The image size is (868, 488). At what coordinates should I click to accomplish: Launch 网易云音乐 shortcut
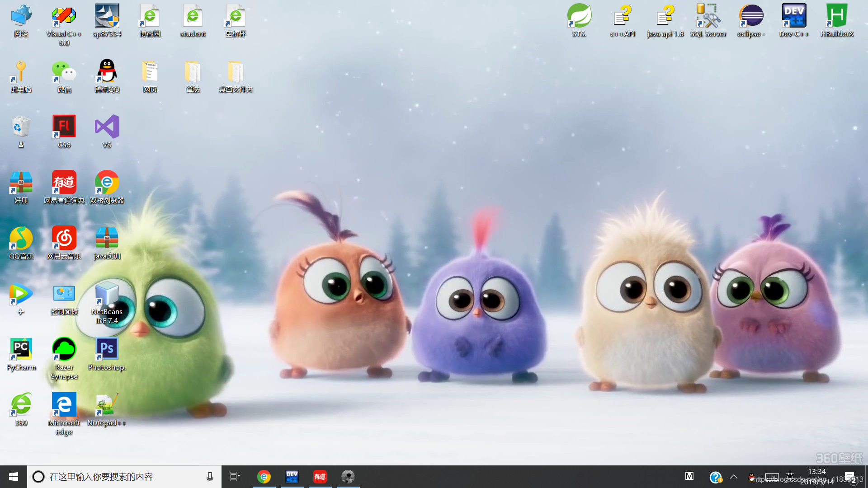(64, 244)
